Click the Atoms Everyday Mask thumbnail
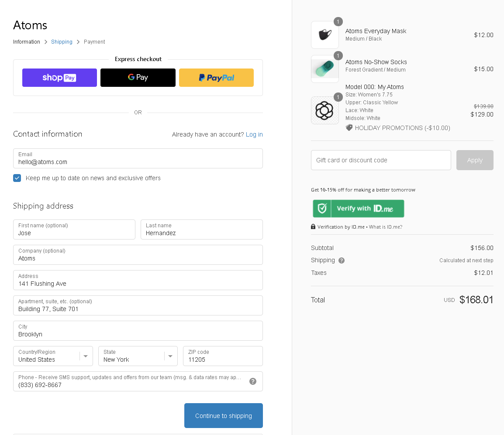Viewport: 504px width, 435px height. point(325,35)
